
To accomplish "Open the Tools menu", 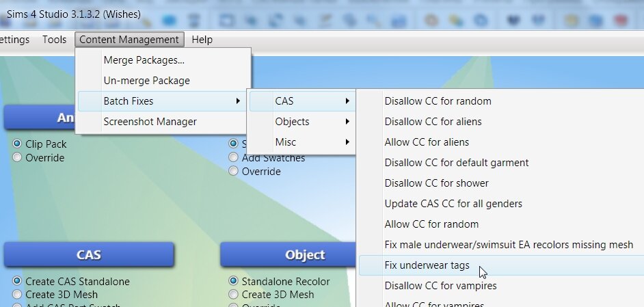I will click(x=54, y=40).
